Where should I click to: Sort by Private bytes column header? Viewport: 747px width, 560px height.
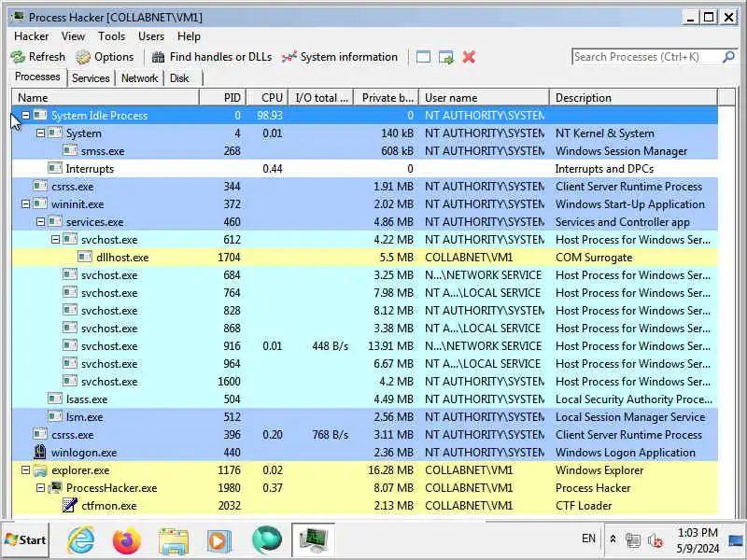[387, 98]
